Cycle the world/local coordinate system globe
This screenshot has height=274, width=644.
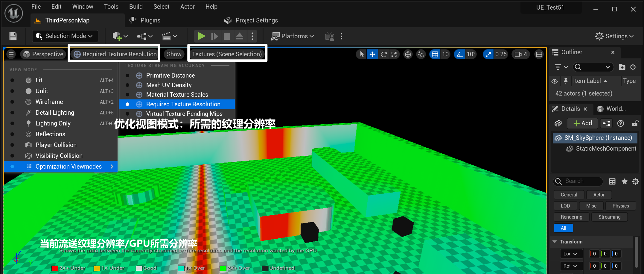coord(408,54)
